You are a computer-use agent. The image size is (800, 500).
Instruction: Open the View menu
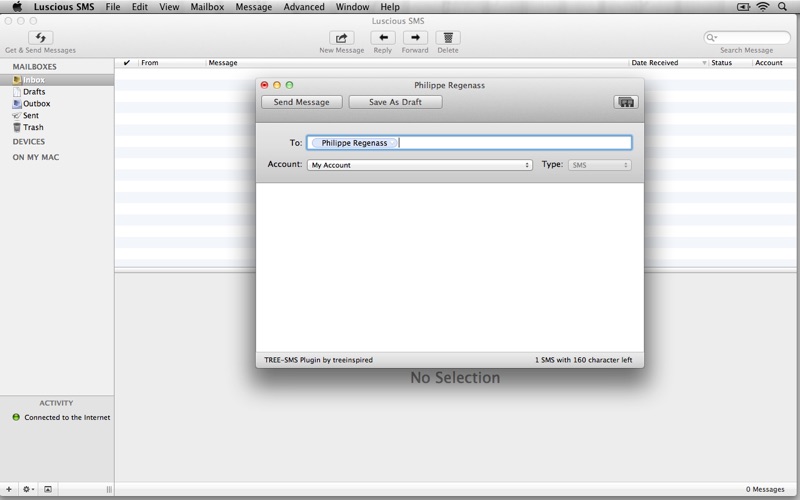coord(169,7)
